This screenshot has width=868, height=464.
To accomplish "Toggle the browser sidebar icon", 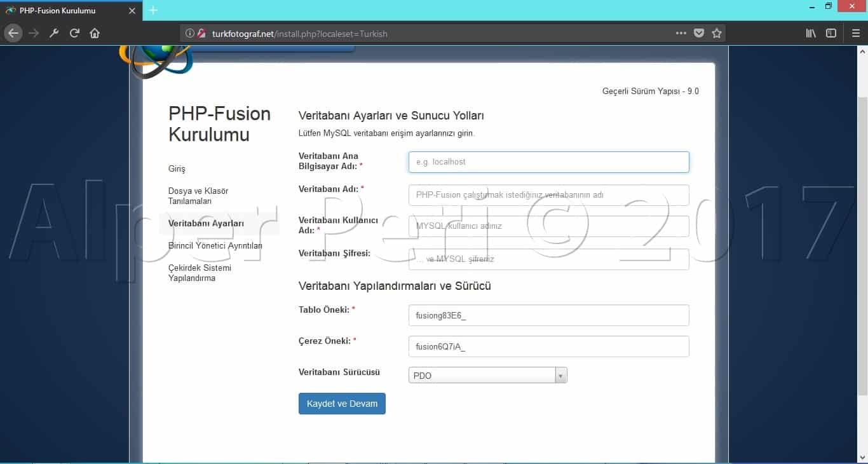I will [831, 33].
